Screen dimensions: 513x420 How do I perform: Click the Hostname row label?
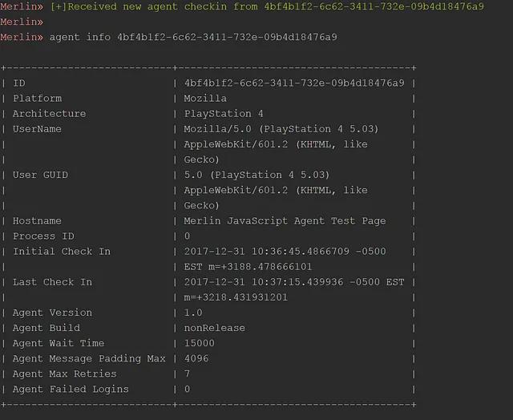click(x=37, y=220)
